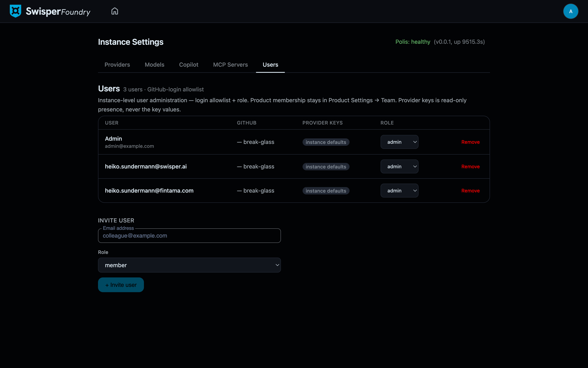
Task: Switch to the Copilot tab
Action: click(189, 65)
